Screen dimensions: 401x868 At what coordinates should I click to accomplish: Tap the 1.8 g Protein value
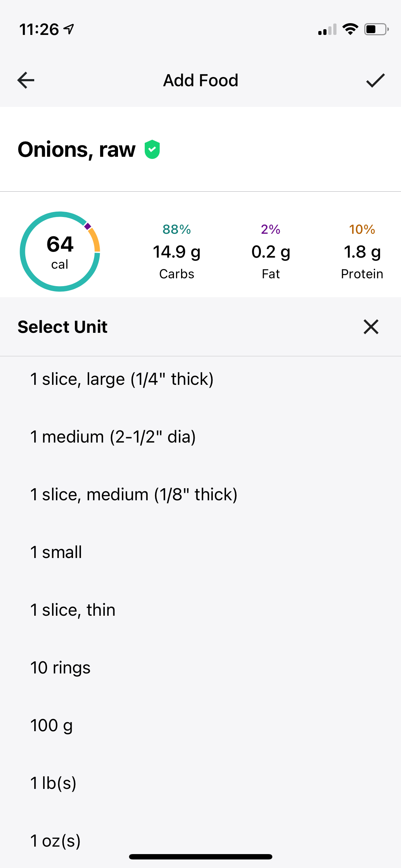[x=362, y=252]
